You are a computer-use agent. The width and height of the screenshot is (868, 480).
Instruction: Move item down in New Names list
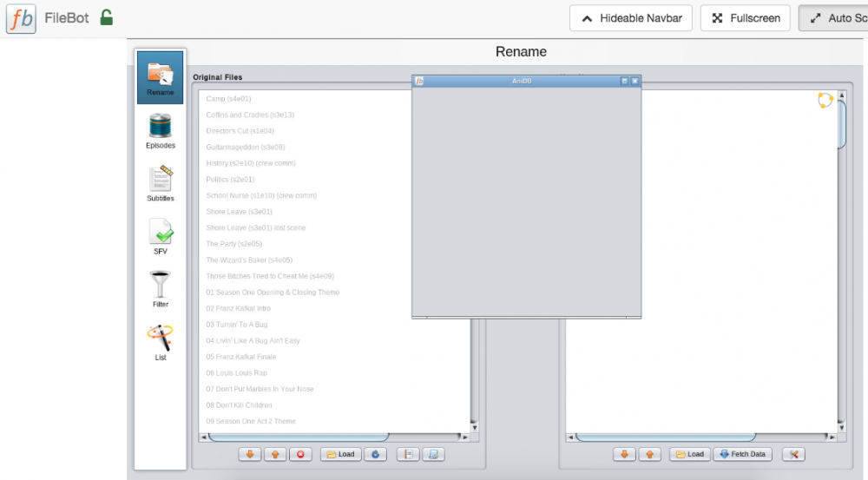[x=624, y=455]
